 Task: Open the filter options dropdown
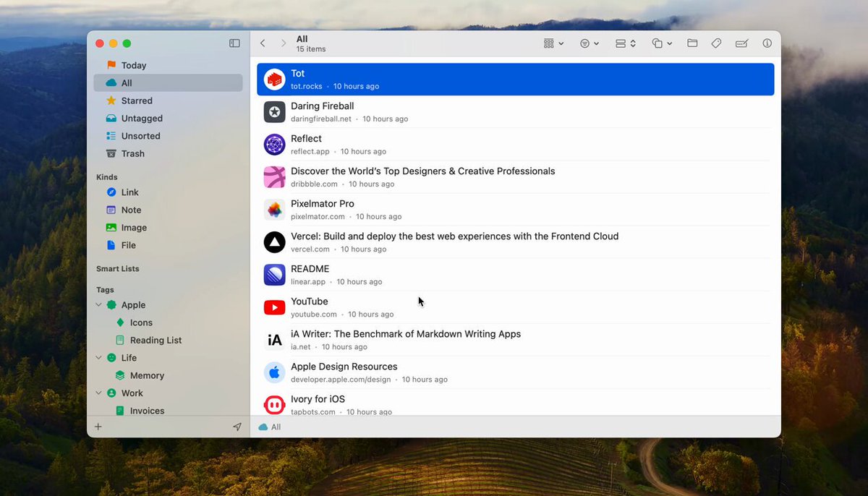click(x=590, y=43)
